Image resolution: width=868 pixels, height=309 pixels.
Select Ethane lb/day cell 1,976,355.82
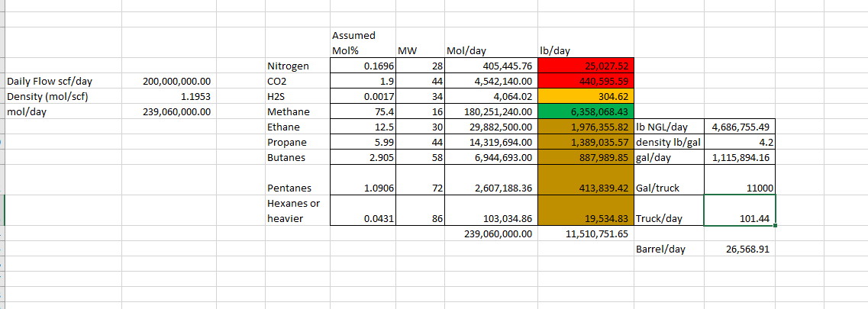(x=586, y=127)
